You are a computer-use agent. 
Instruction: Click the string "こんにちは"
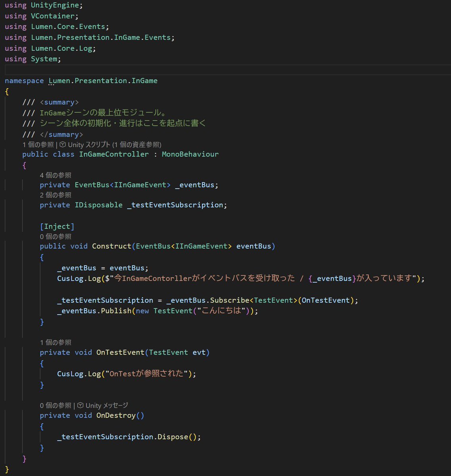pyautogui.click(x=221, y=310)
